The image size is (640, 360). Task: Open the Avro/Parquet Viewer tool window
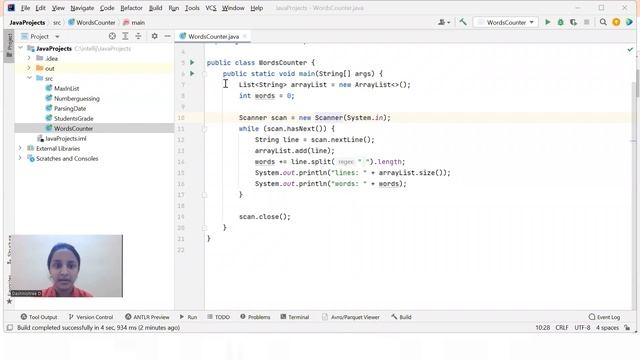point(351,317)
